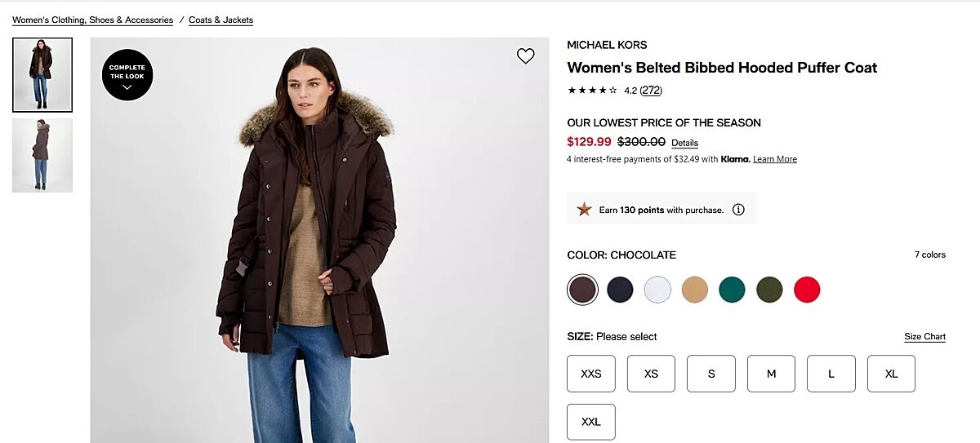The image size is (980, 443).
Task: Go to Coats & Jackets breadcrumb
Action: point(220,20)
